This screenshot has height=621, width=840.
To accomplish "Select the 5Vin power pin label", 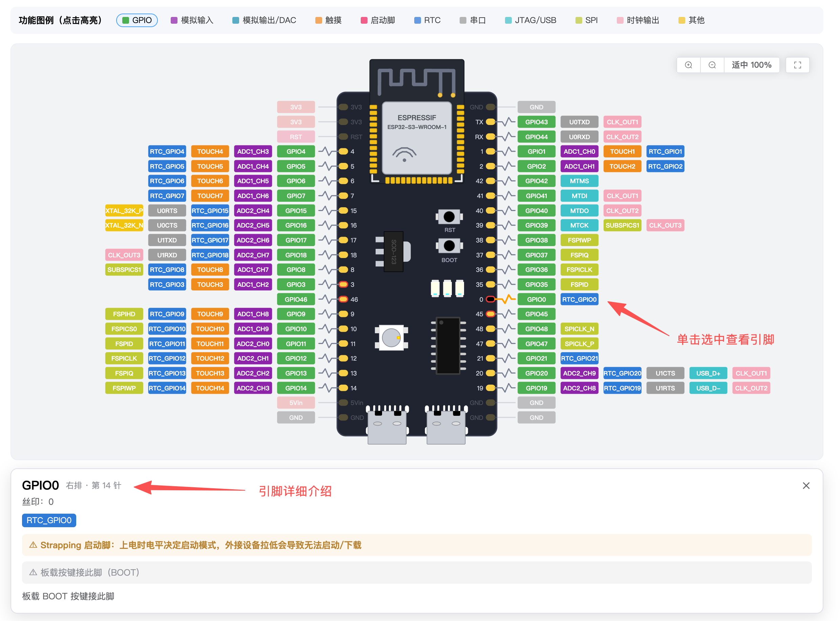I will (x=296, y=403).
